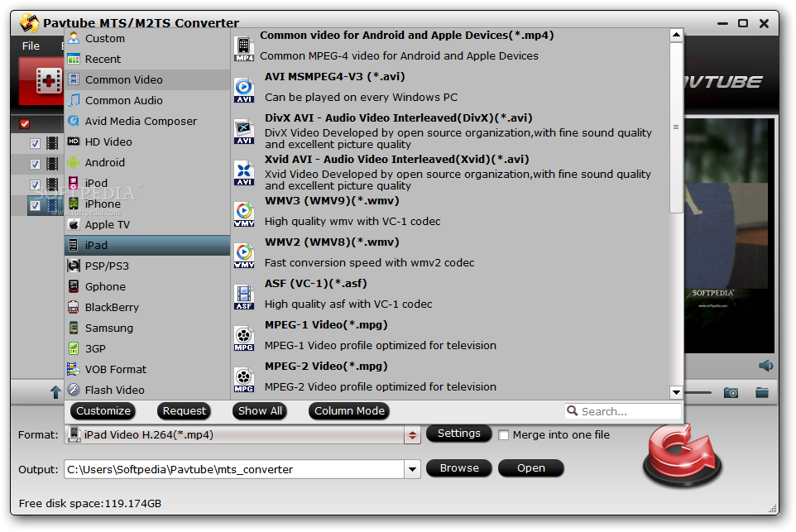Select the Custom category icon
796x532 pixels.
(74, 38)
